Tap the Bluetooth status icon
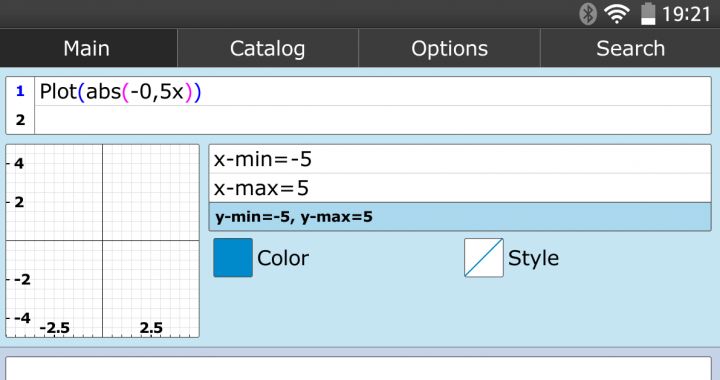Image resolution: width=720 pixels, height=380 pixels. click(x=588, y=14)
